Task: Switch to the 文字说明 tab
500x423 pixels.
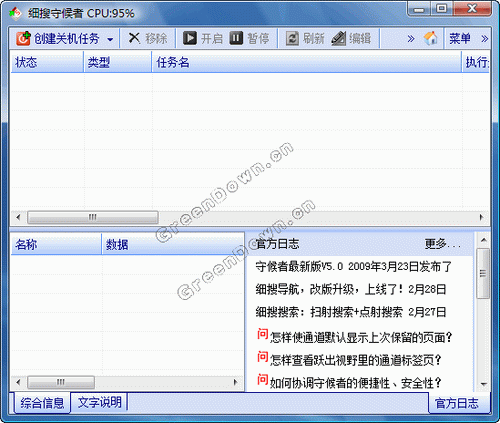Action: click(99, 402)
